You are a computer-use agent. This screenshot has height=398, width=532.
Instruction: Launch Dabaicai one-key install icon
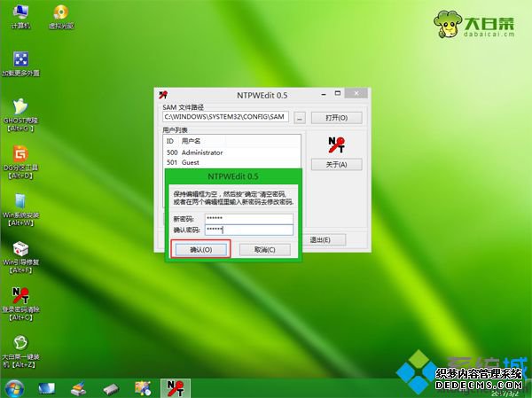pos(20,352)
